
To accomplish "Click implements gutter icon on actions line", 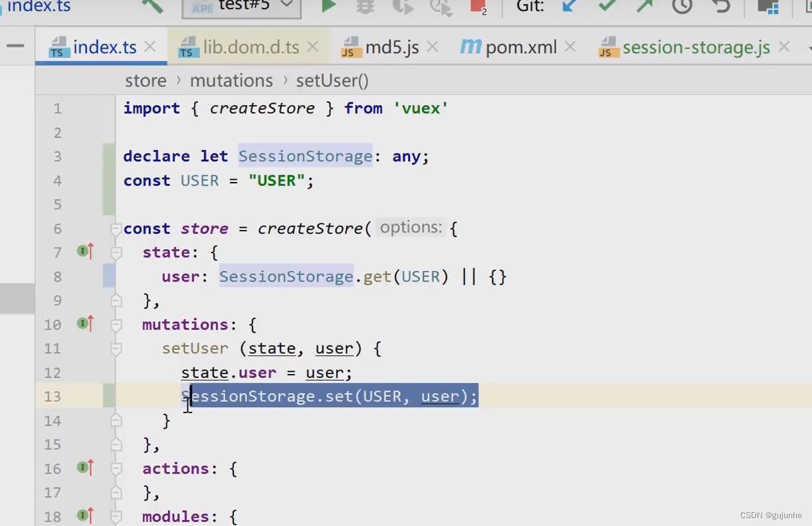I will point(86,468).
